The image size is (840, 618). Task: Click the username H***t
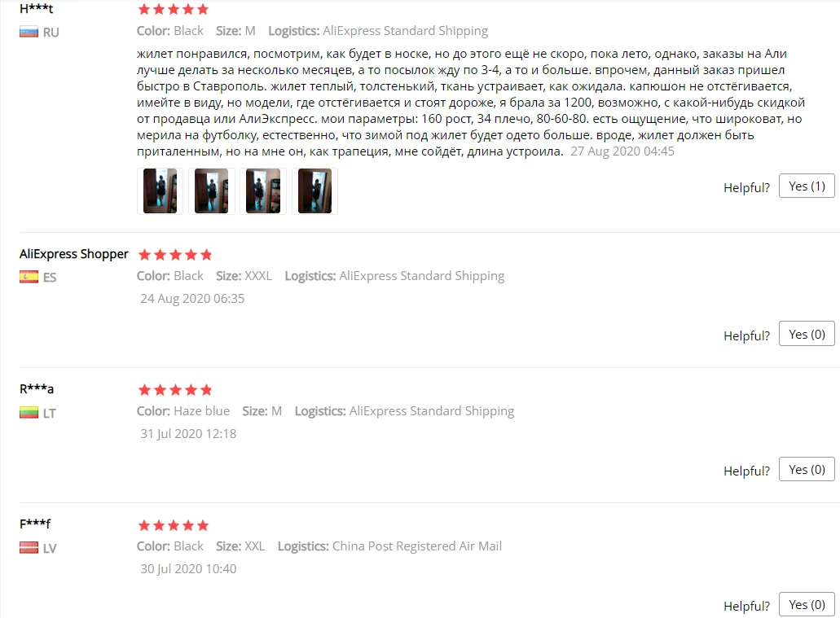(37, 9)
